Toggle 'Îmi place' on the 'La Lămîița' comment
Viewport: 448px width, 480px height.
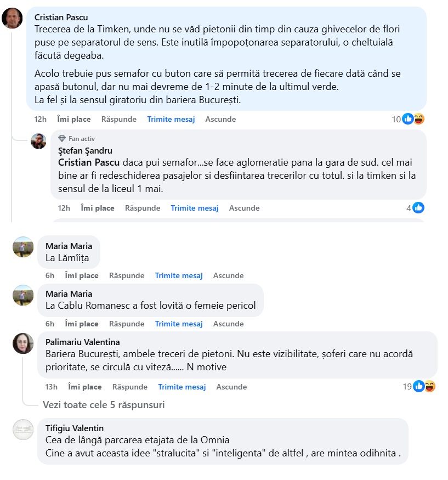point(82,275)
